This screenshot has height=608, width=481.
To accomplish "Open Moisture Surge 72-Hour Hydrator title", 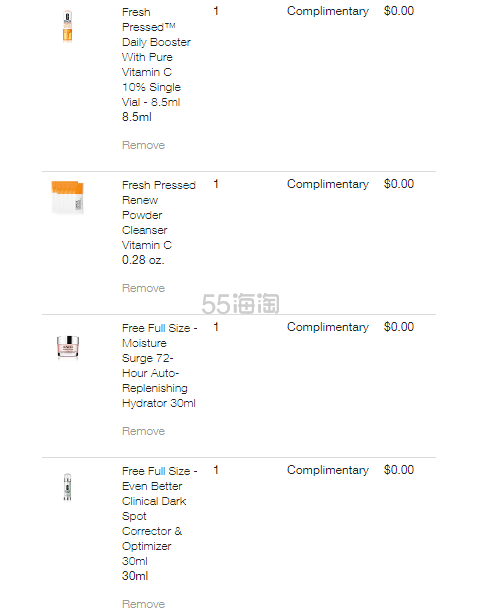I will click(159, 366).
